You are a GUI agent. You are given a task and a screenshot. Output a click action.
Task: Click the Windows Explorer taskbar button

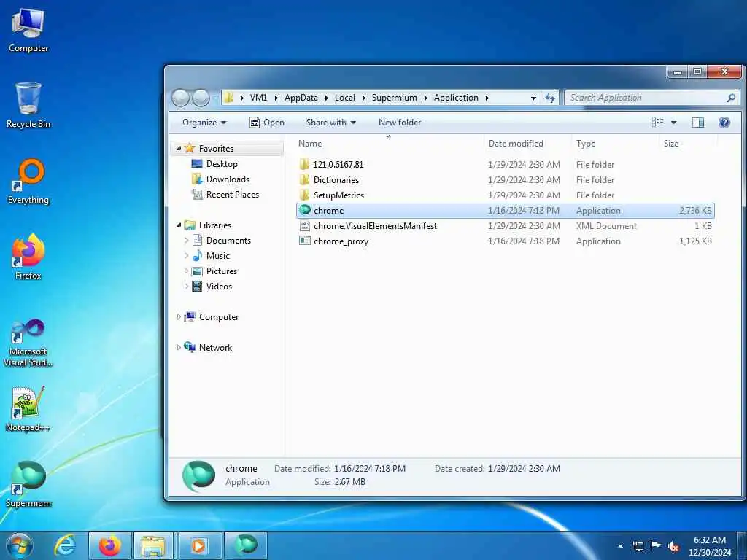(x=155, y=545)
